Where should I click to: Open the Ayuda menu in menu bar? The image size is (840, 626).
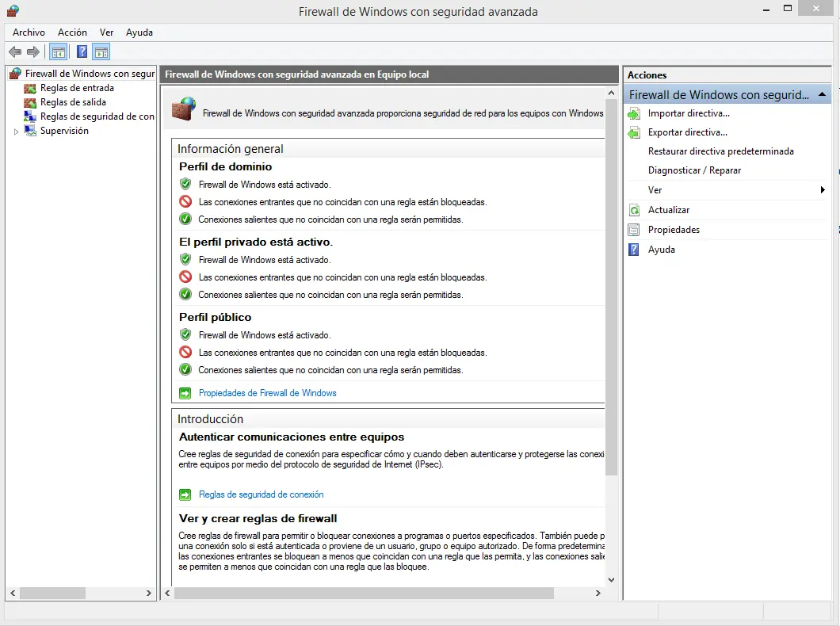139,32
